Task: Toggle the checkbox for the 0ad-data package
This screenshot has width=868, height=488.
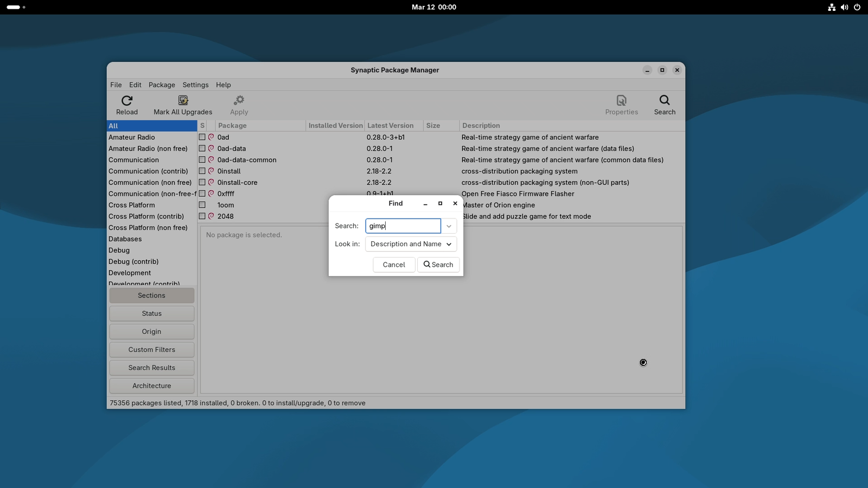Action: (202, 149)
